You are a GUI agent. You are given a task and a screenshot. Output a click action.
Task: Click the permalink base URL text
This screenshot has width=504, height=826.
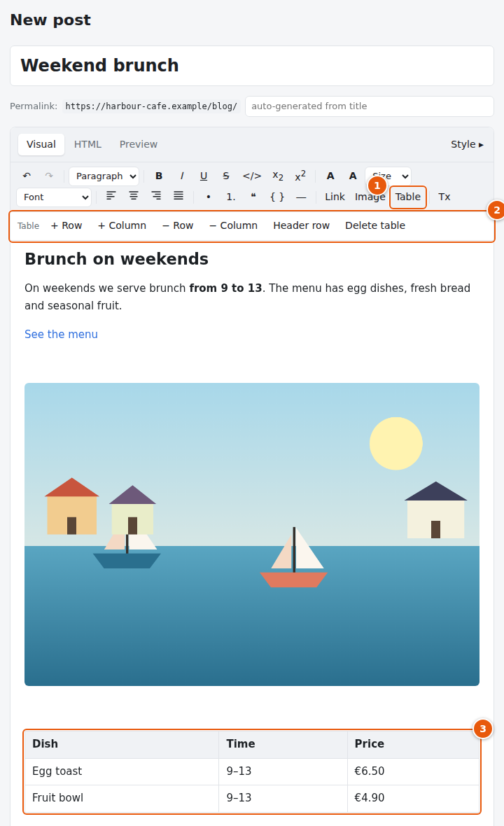[x=151, y=106]
